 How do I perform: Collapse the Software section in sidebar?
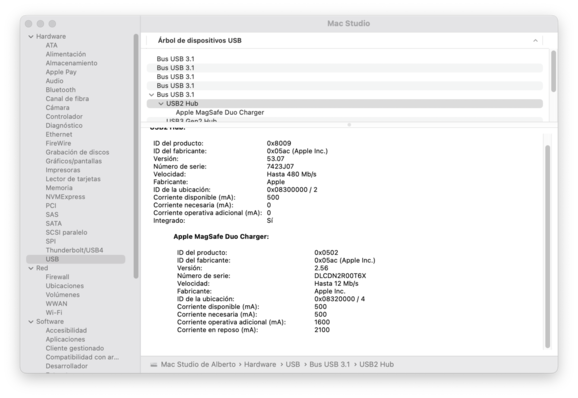[31, 322]
